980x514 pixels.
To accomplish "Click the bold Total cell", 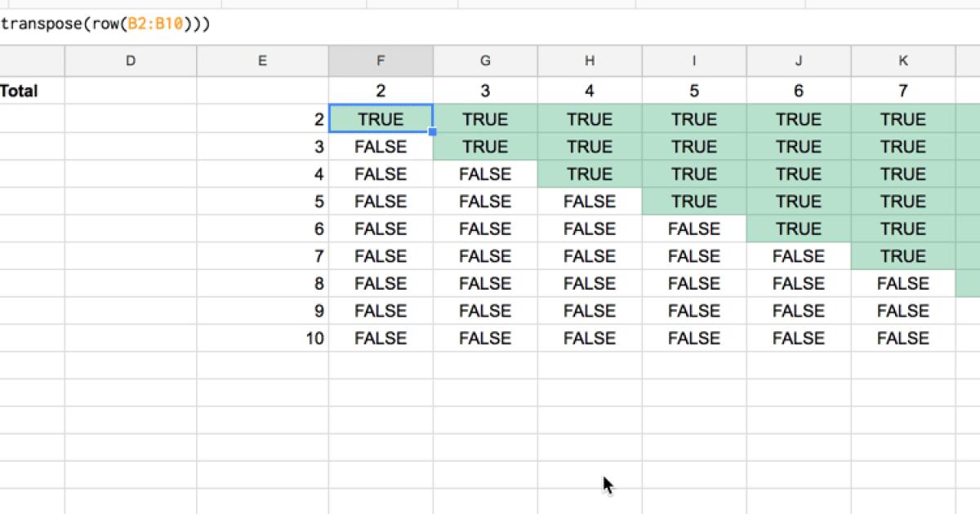I will coord(20,91).
